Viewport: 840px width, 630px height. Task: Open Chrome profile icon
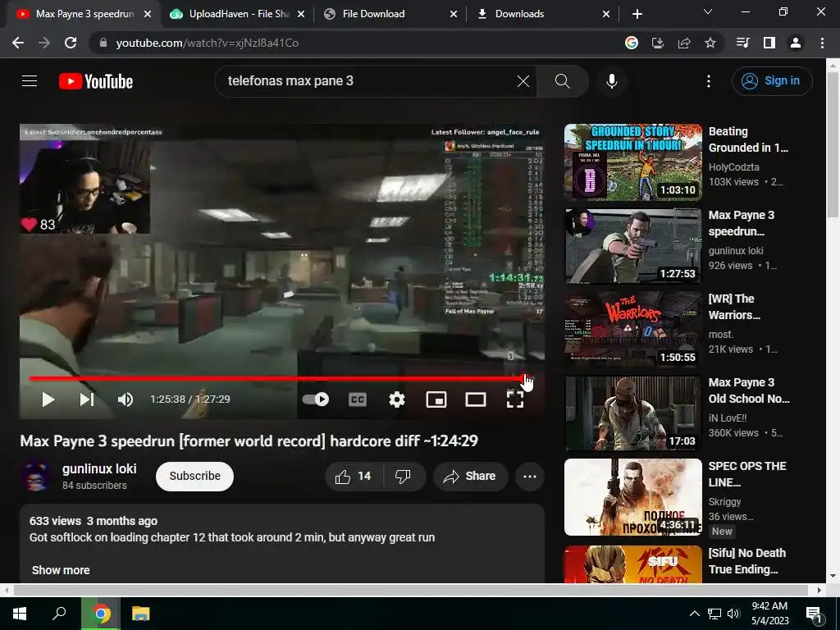[796, 43]
